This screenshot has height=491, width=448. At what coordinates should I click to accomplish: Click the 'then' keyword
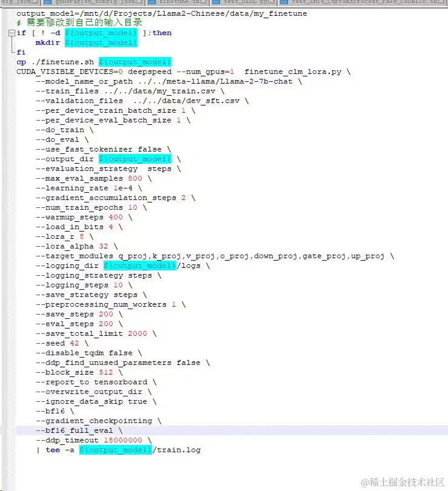(x=162, y=33)
